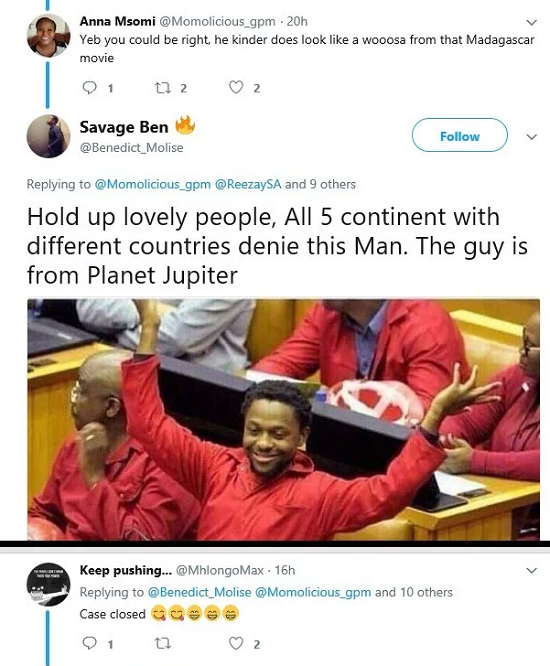Open the chevron menu beside Follow button
Image resolution: width=550 pixels, height=666 pixels.
[x=531, y=137]
